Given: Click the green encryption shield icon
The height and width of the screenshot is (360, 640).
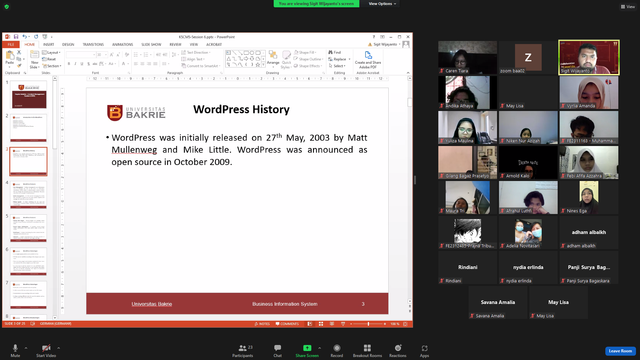Looking at the screenshot, I should coord(7,7).
